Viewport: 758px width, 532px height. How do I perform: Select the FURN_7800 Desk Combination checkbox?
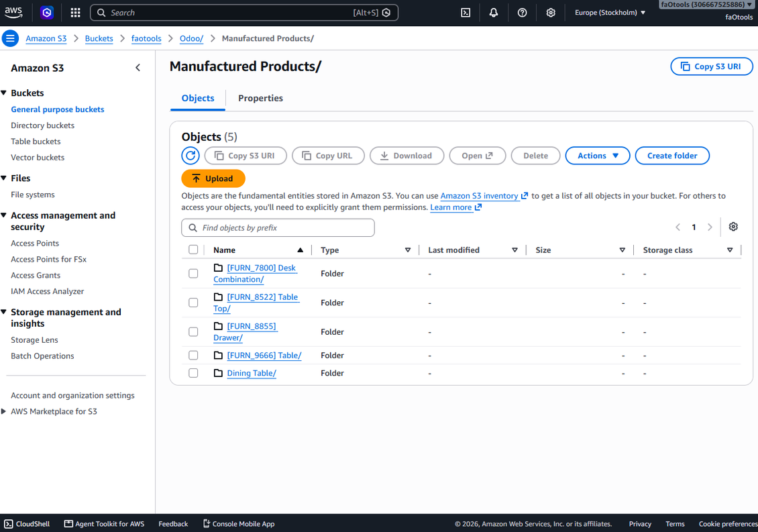tap(193, 273)
